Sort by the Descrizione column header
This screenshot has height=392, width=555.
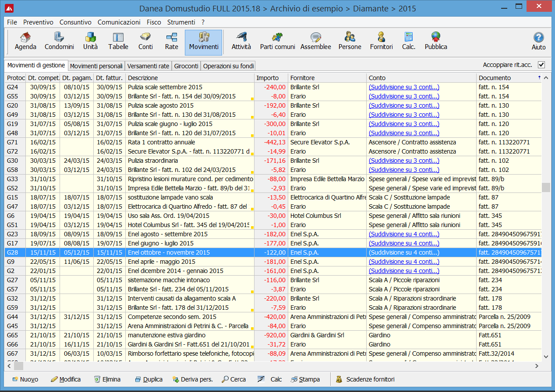click(x=190, y=78)
